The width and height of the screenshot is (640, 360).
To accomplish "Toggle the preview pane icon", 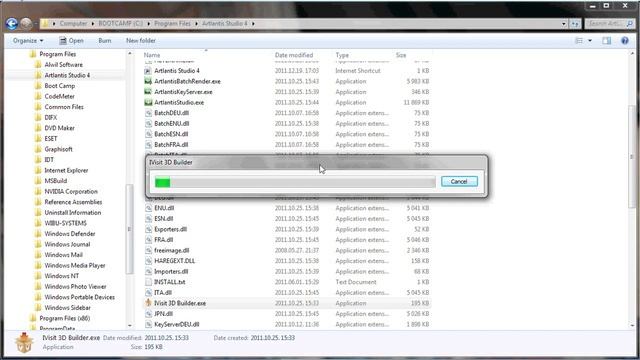I will (x=607, y=40).
